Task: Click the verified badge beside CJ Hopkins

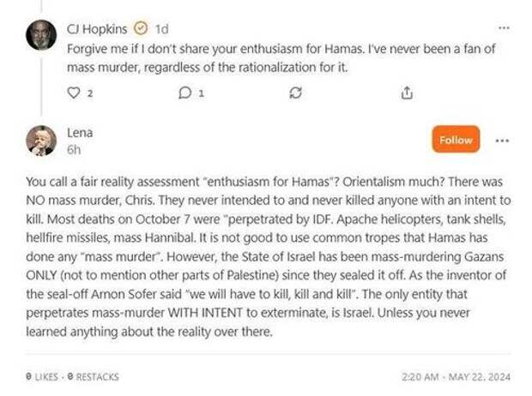Action: 142,27
